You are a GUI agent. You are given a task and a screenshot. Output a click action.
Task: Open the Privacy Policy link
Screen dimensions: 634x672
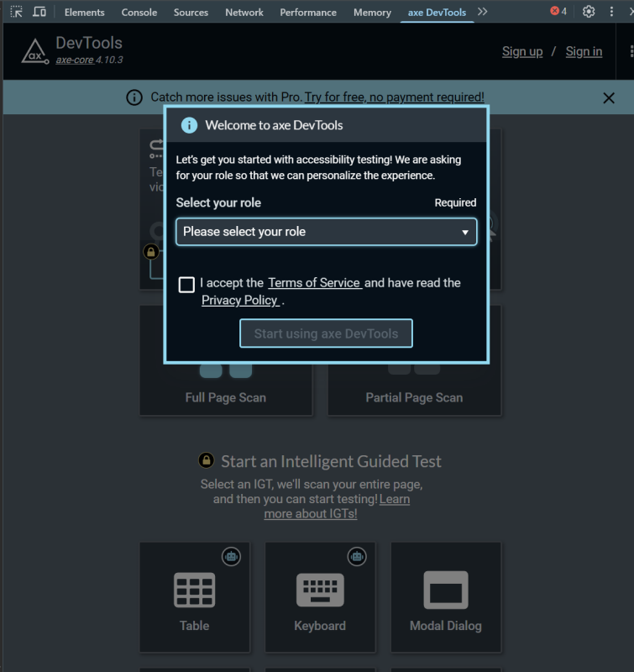pos(241,300)
